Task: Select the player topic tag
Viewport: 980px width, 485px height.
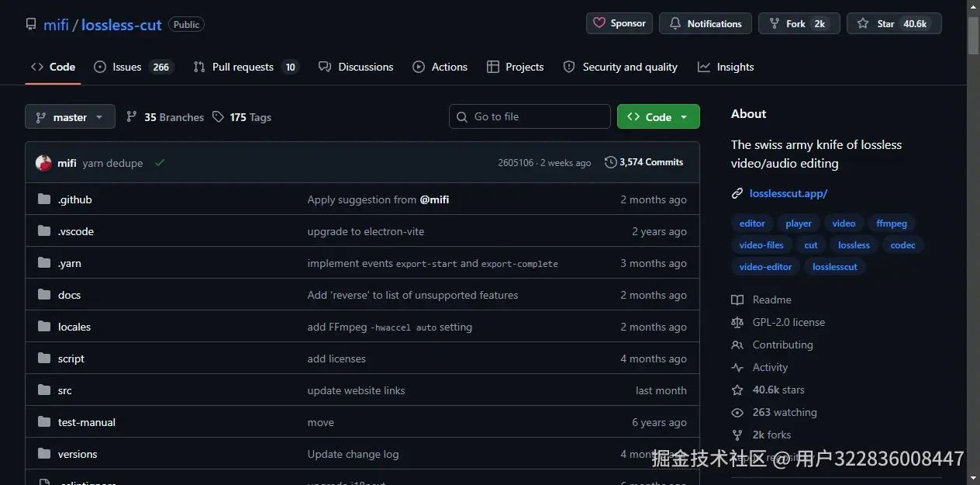Action: [799, 223]
